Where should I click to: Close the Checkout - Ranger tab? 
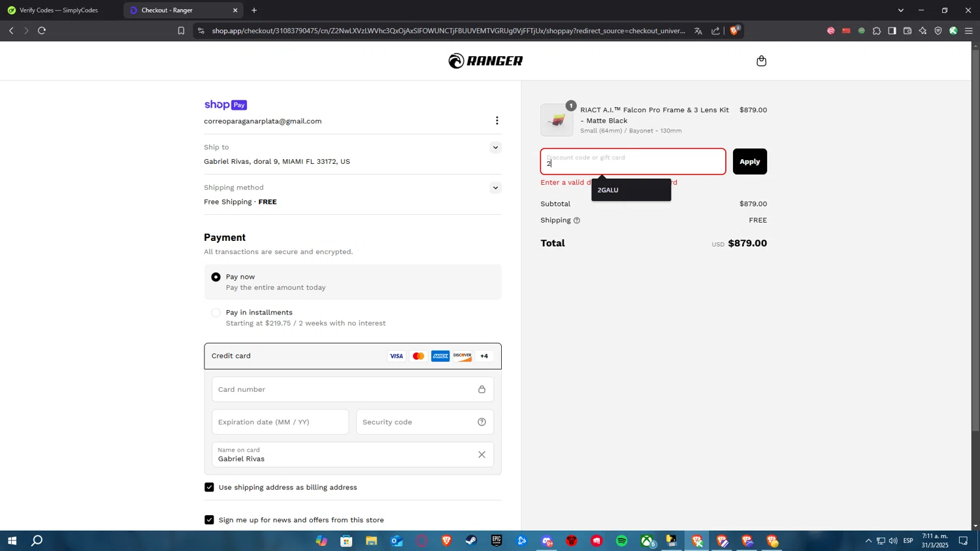pos(235,10)
